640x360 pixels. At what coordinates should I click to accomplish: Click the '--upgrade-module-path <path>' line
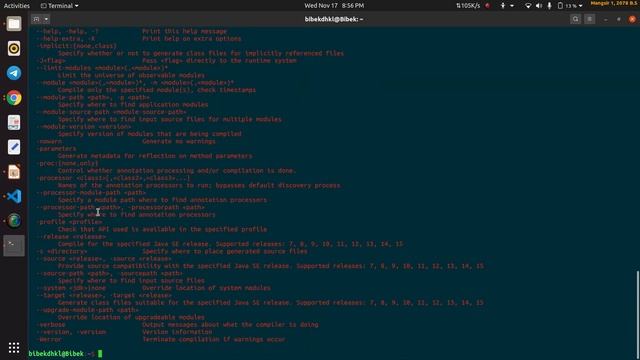(88, 310)
